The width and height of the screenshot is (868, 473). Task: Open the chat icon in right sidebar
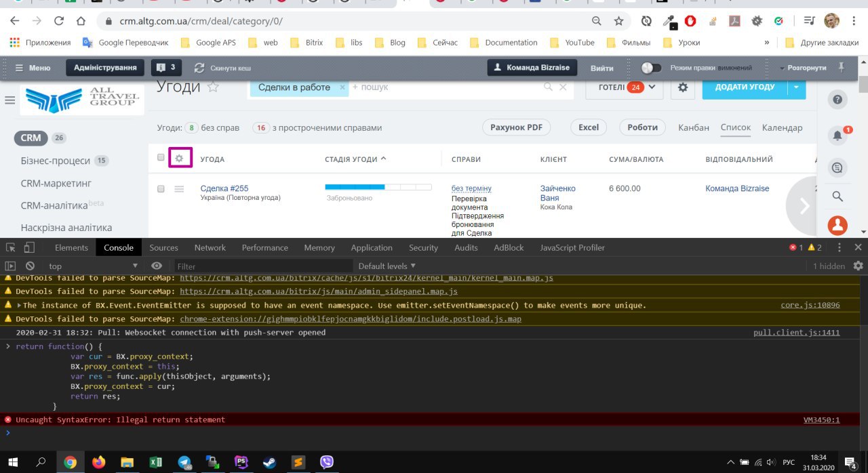coord(837,167)
